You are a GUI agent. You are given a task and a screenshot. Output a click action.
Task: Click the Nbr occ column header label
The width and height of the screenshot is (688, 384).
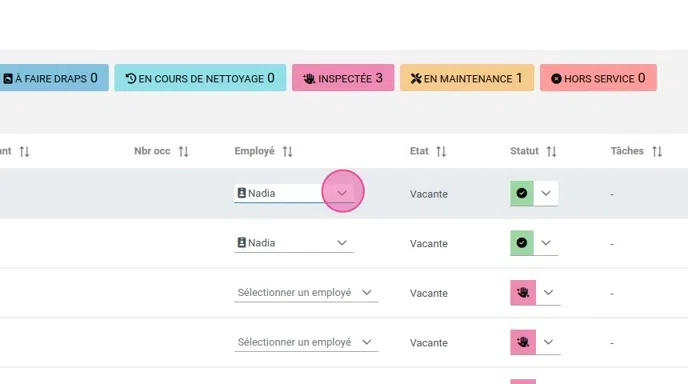(152, 151)
